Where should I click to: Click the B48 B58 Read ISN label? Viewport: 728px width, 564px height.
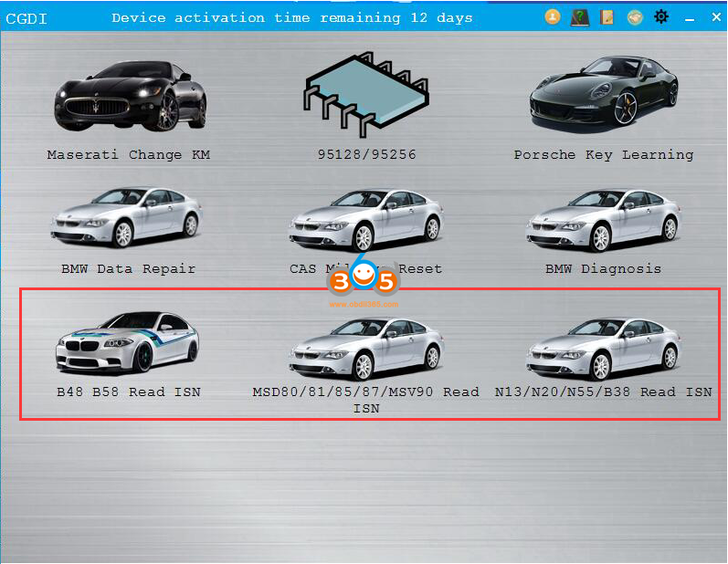129,392
